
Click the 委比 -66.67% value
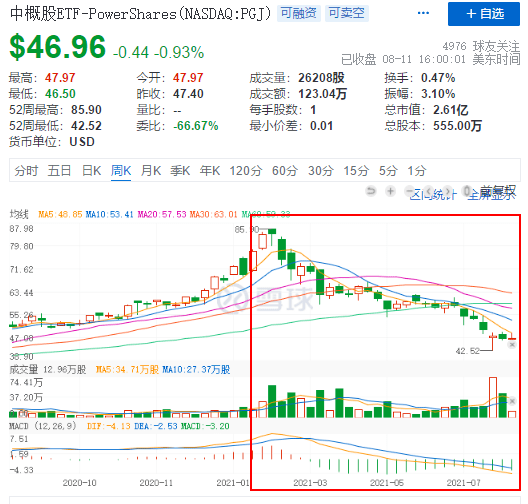(x=196, y=126)
